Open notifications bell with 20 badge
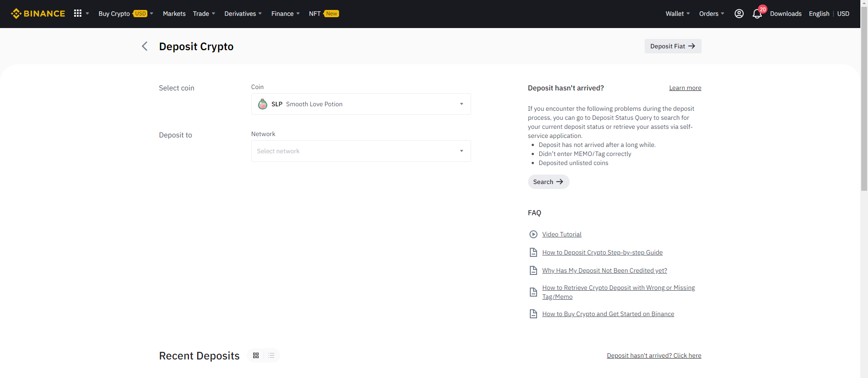Viewport: 868px width, 378px height. (758, 14)
